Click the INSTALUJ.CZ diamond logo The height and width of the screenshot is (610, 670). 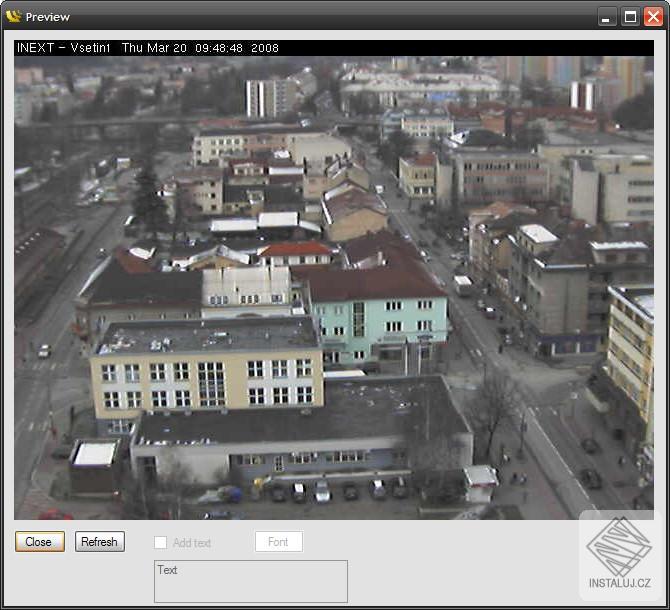point(618,546)
